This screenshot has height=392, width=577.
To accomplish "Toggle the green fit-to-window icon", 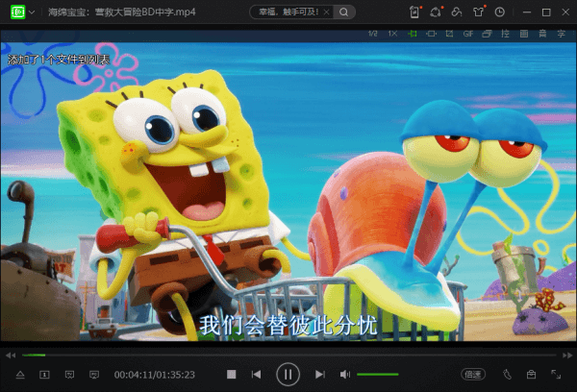I will click(x=413, y=34).
